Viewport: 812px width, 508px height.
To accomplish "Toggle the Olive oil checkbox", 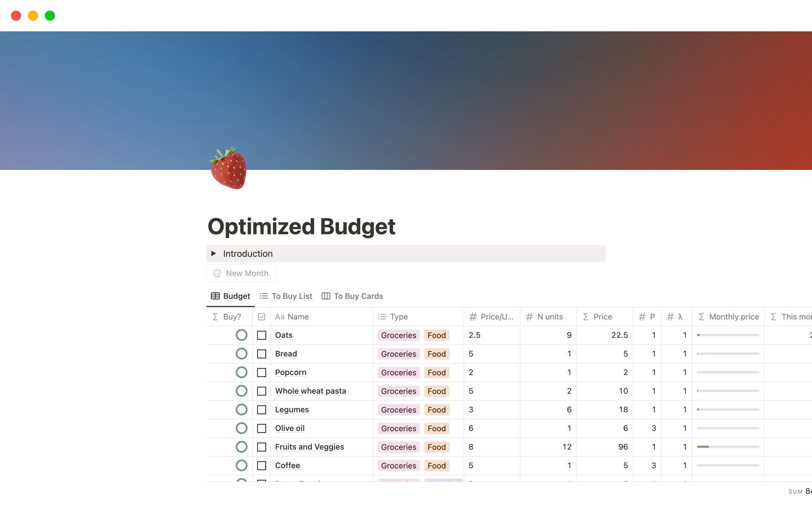I will coord(262,428).
